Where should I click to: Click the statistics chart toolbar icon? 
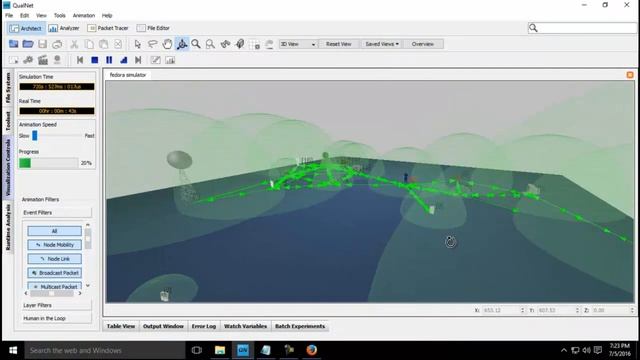pyautogui.click(x=170, y=60)
